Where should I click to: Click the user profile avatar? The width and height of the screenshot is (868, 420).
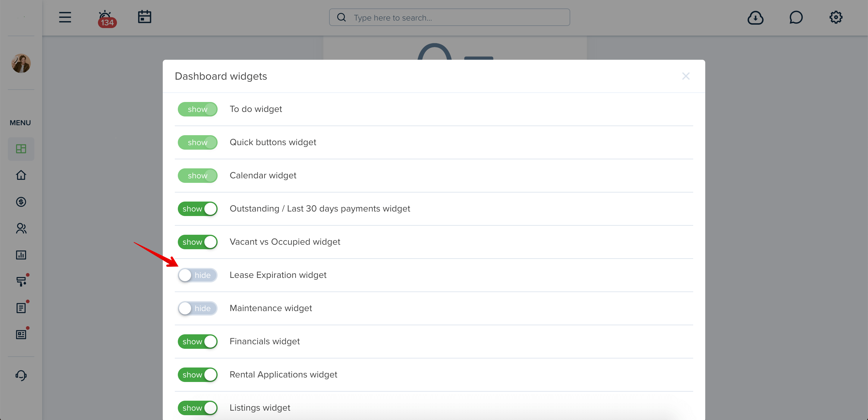pos(21,63)
